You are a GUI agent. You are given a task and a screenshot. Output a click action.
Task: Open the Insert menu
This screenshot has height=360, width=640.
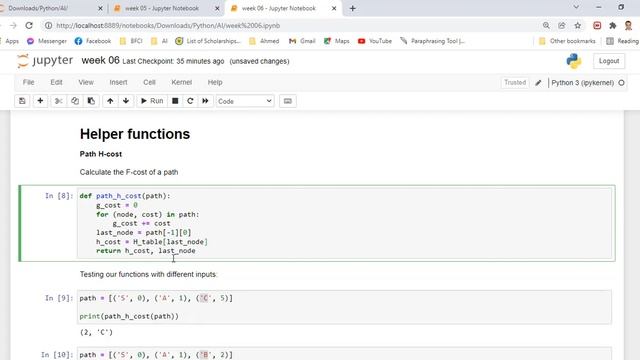pos(118,82)
